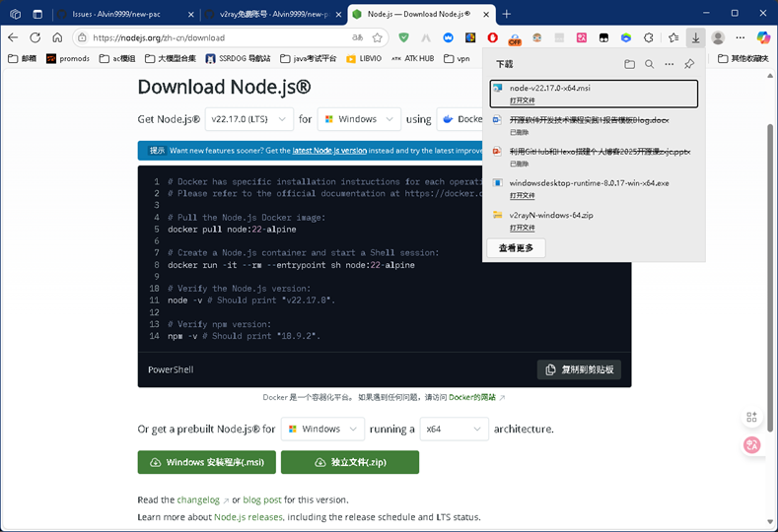This screenshot has height=532, width=778.
Task: Open the pink translate extension icon
Action: [x=582, y=37]
